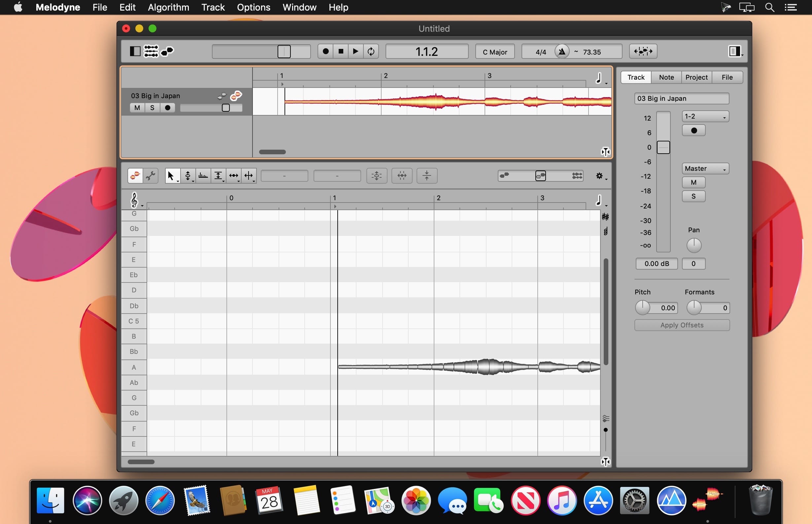Click the Apply Offsets button
This screenshot has width=812, height=524.
pyautogui.click(x=682, y=325)
